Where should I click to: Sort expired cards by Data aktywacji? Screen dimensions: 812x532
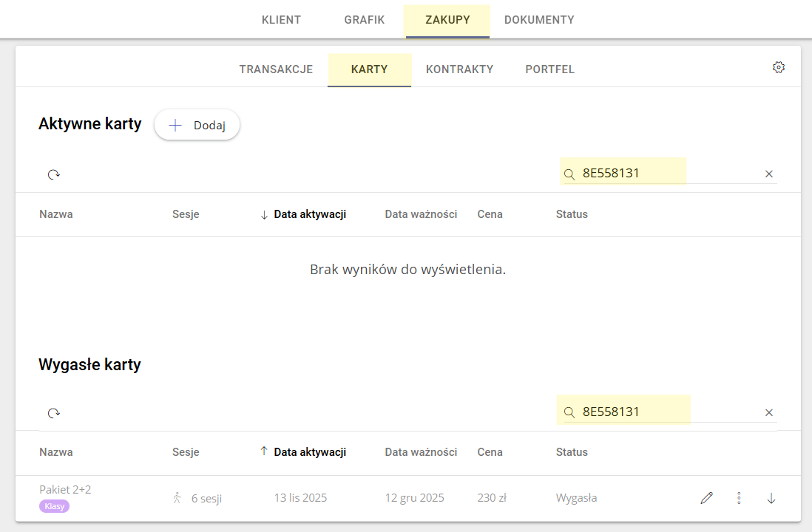(x=309, y=452)
